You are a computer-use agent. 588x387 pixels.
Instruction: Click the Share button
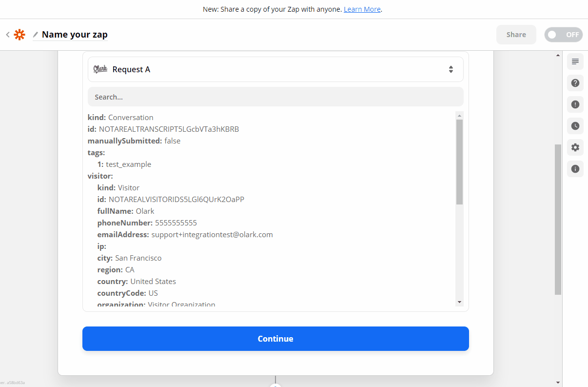click(x=516, y=35)
